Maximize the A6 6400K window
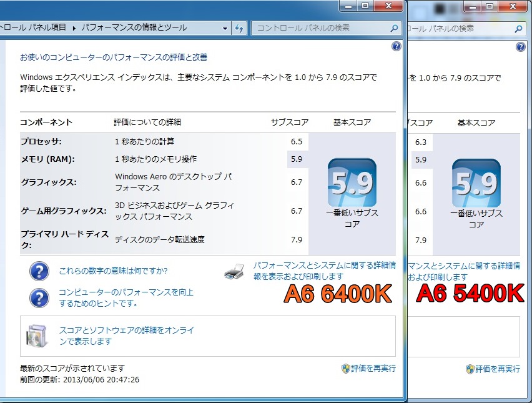The width and height of the screenshot is (532, 403). pyautogui.click(x=365, y=6)
